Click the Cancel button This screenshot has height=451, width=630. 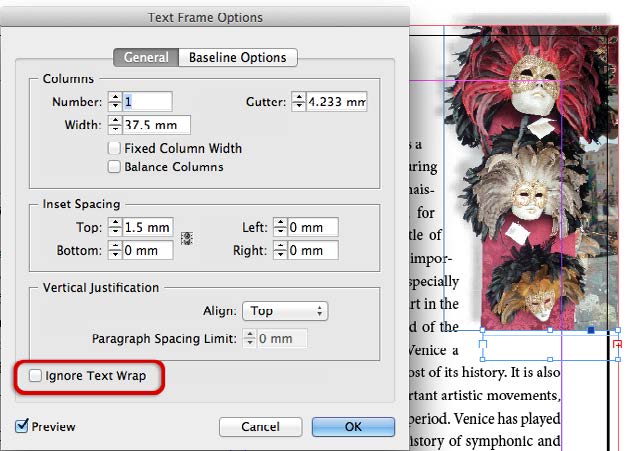coord(260,426)
